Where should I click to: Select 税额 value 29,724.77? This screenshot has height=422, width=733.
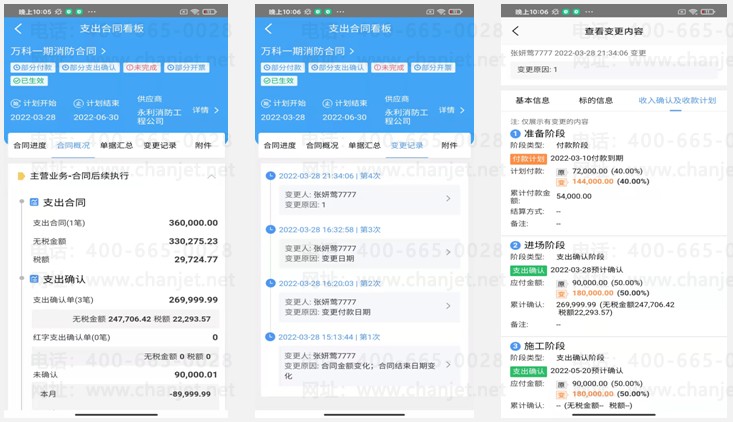point(196,259)
